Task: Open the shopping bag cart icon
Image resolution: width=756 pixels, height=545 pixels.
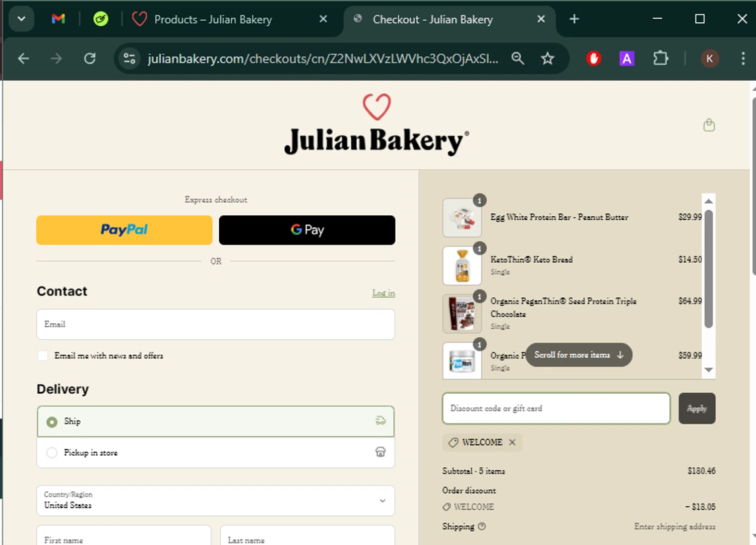Action: (709, 125)
